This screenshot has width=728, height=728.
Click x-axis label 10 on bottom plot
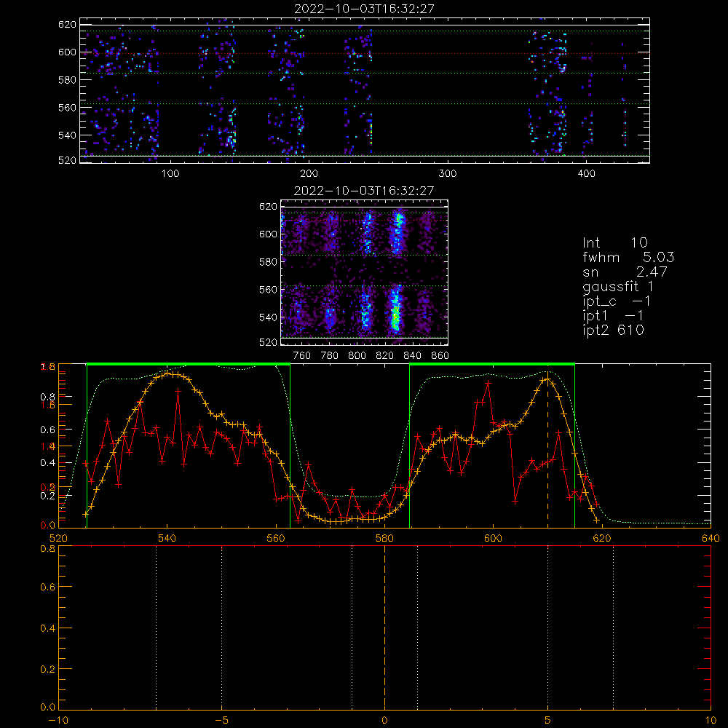(711, 721)
